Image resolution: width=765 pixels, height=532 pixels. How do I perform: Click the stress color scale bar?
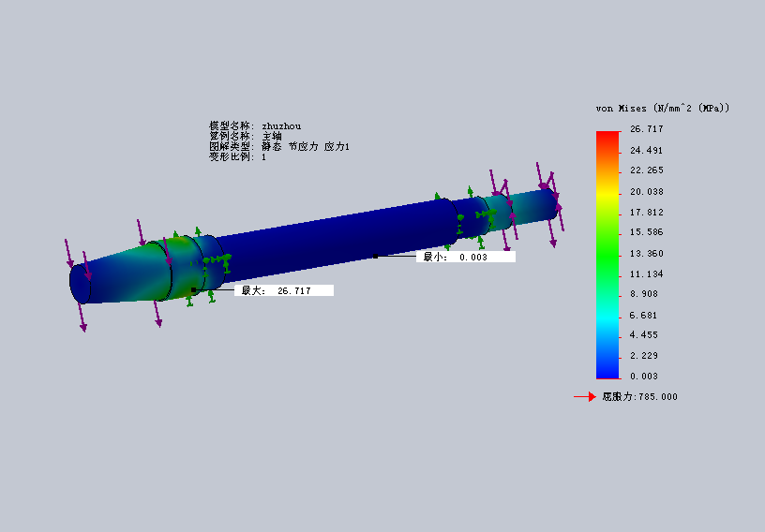tap(607, 255)
